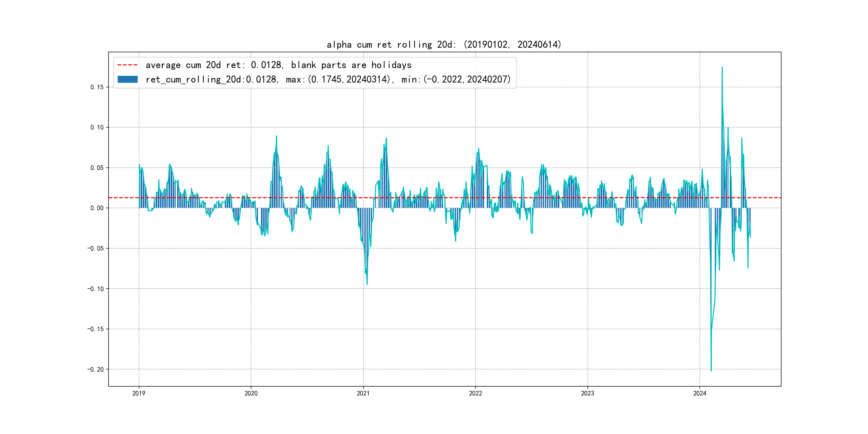Click the maximum peak spike in 2024
The width and height of the screenshot is (868, 434).
722,69
